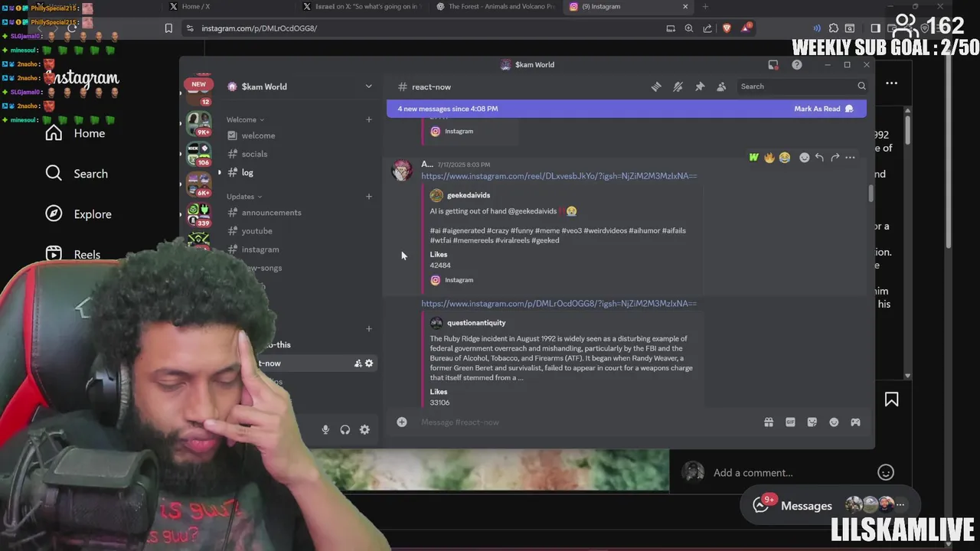Open the sticker picker in message bar
The height and width of the screenshot is (551, 980).
(x=812, y=422)
